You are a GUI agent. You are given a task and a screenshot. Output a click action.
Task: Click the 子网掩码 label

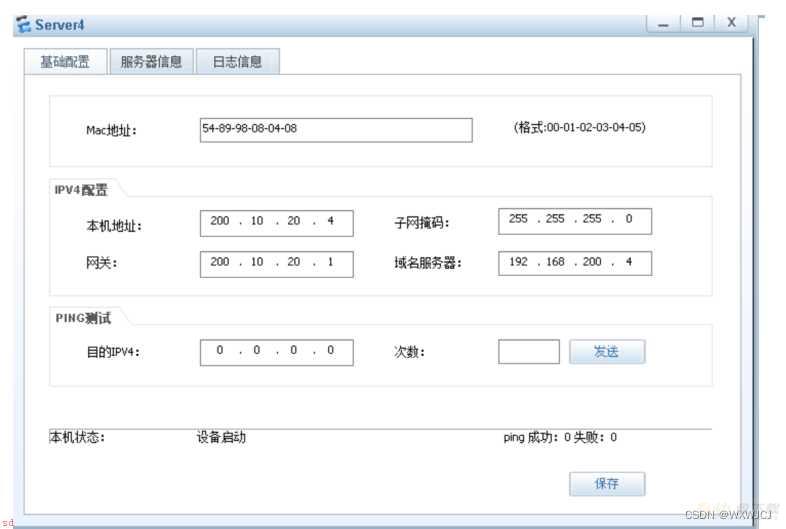(x=422, y=223)
